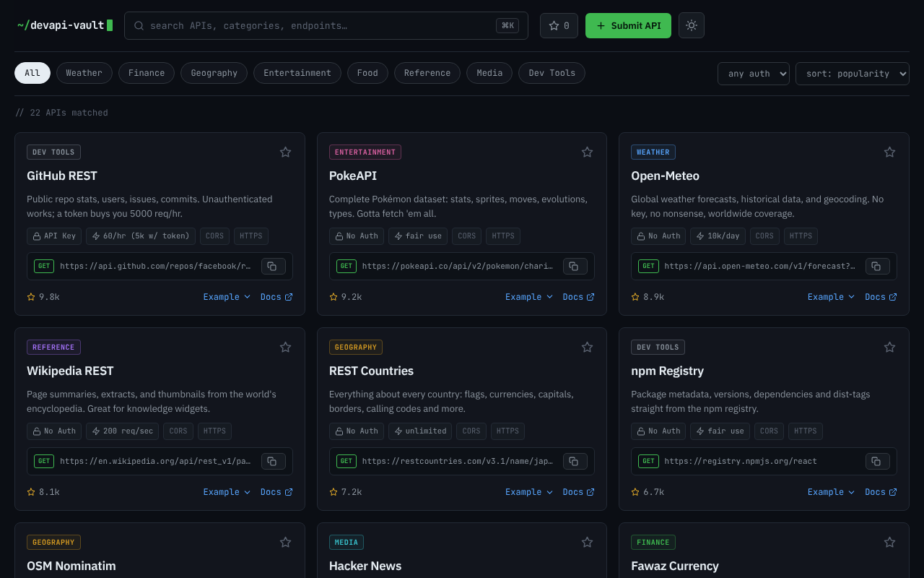This screenshot has width=924, height=578.
Task: Copy the GitHub REST endpoint URL
Action: [x=273, y=266]
